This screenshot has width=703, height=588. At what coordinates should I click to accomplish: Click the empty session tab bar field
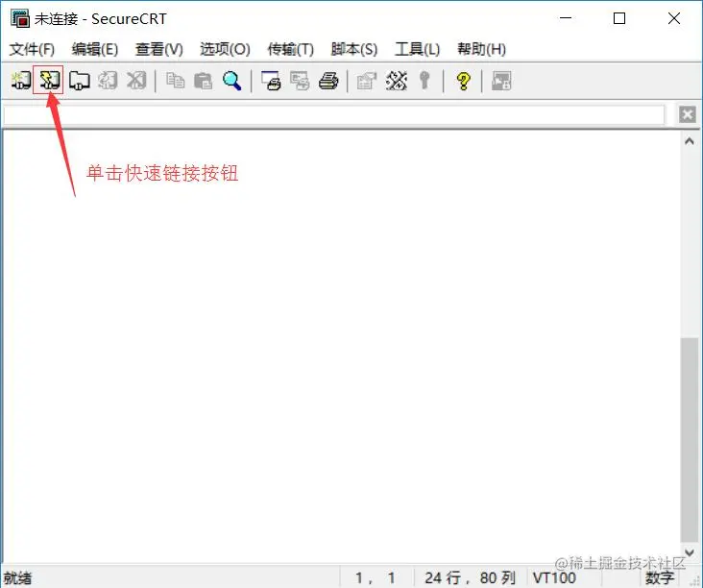(334, 115)
